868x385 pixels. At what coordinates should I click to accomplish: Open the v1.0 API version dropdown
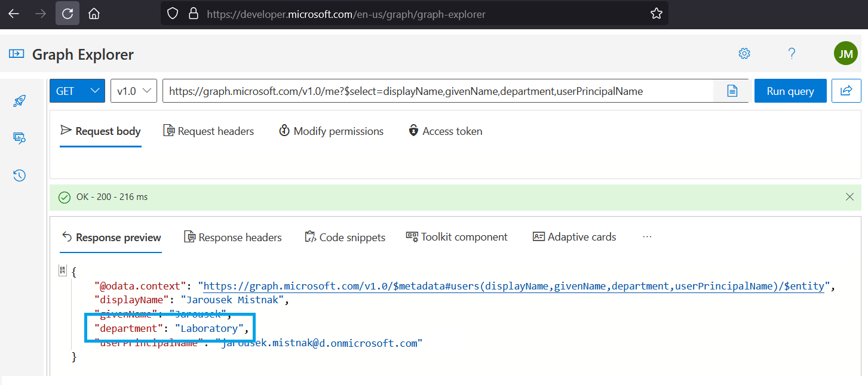[134, 91]
